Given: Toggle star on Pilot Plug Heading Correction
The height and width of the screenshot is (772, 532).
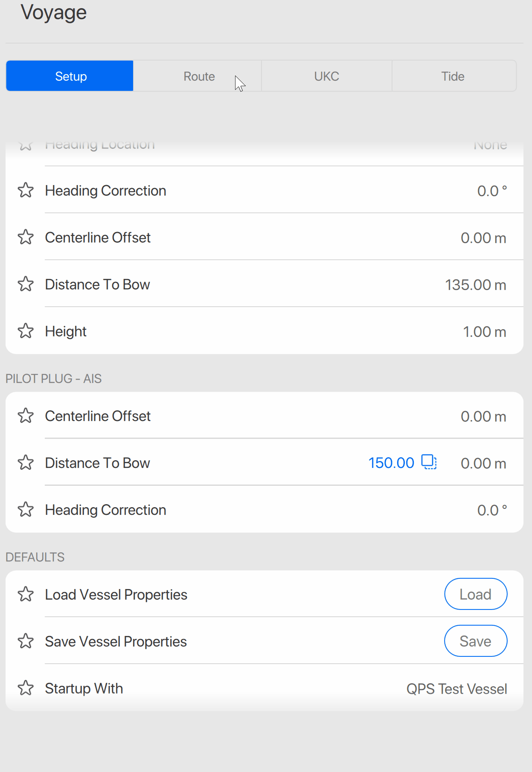Looking at the screenshot, I should click(26, 510).
